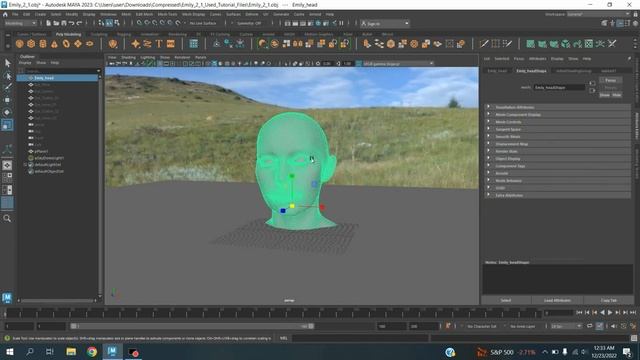The height and width of the screenshot is (360, 640).
Task: Click the New scene icon in status line
Action: click(48, 23)
